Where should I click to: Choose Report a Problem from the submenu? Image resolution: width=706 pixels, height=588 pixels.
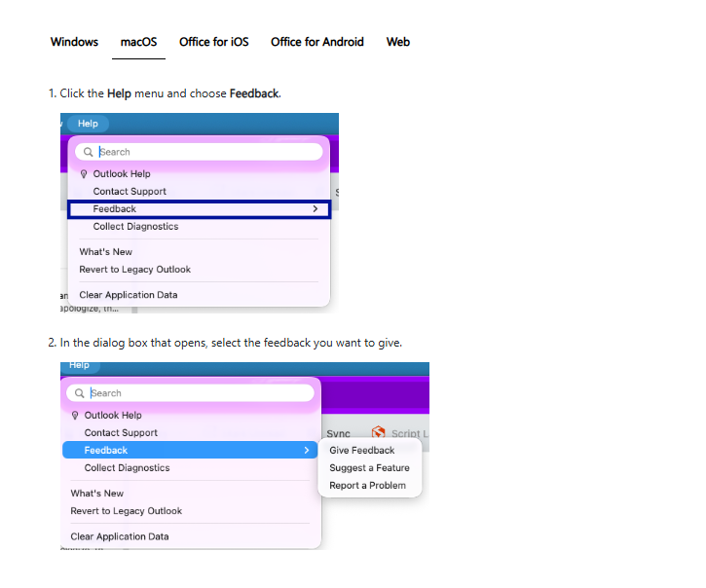click(x=367, y=486)
